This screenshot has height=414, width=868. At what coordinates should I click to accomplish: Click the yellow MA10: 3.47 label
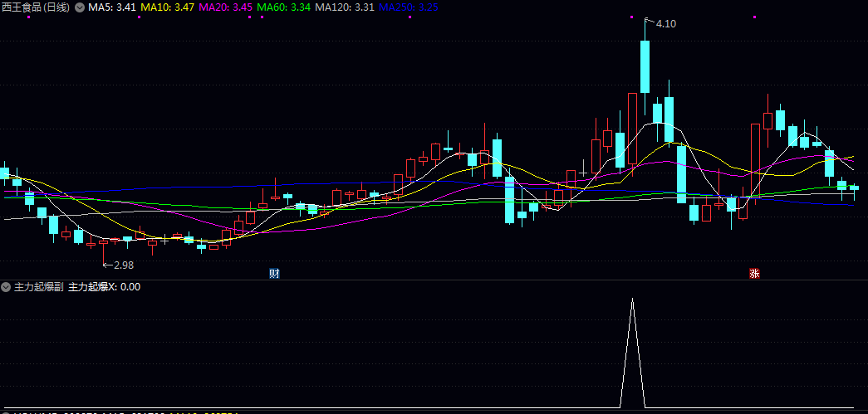pyautogui.click(x=167, y=7)
